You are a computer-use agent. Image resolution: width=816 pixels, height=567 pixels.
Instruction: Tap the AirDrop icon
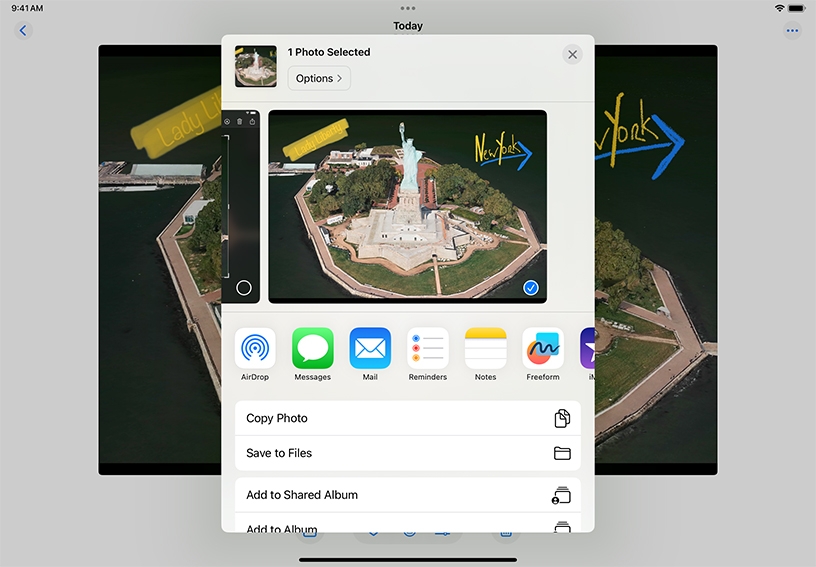255,349
